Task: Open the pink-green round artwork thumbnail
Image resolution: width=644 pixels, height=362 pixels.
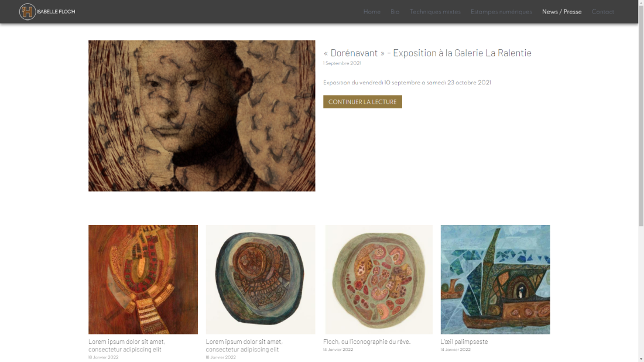Action: (379, 279)
